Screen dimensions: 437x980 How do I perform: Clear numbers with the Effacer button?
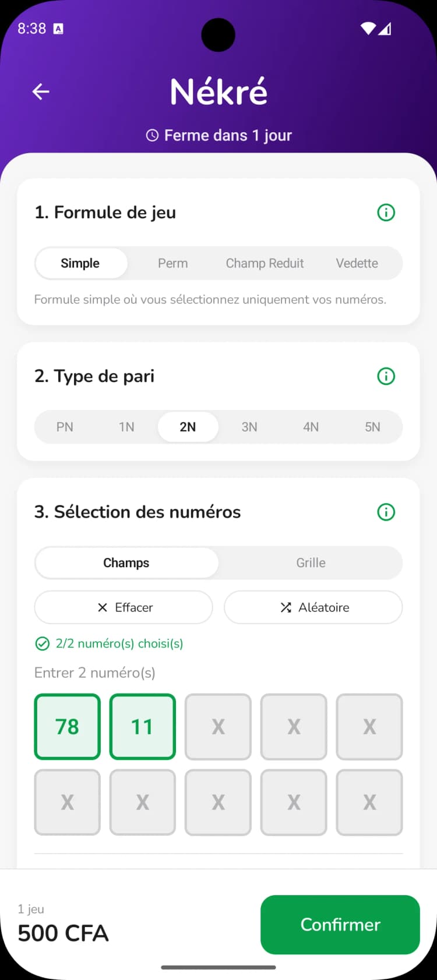point(124,607)
